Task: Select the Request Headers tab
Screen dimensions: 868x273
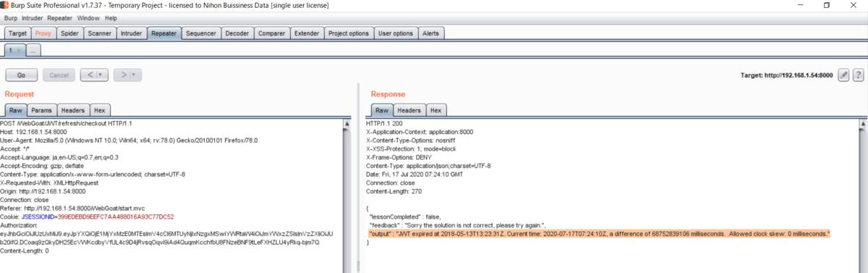Action: coord(72,110)
